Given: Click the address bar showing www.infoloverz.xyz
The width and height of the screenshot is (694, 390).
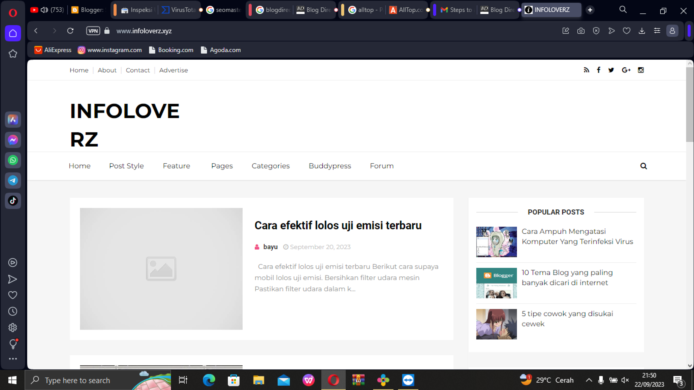Looking at the screenshot, I should (144, 31).
